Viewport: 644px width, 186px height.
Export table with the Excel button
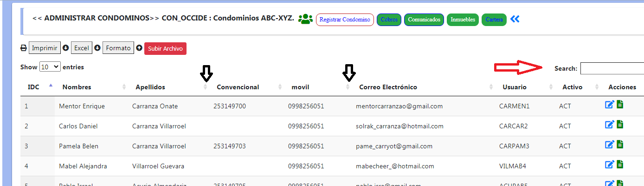point(82,48)
